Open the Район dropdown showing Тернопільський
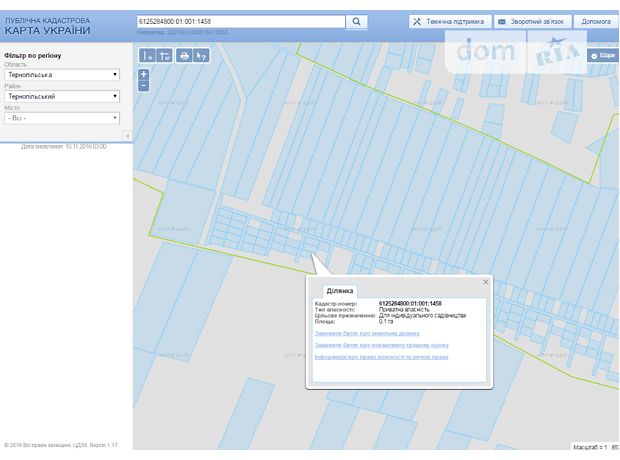This screenshot has width=620, height=460. [x=62, y=97]
